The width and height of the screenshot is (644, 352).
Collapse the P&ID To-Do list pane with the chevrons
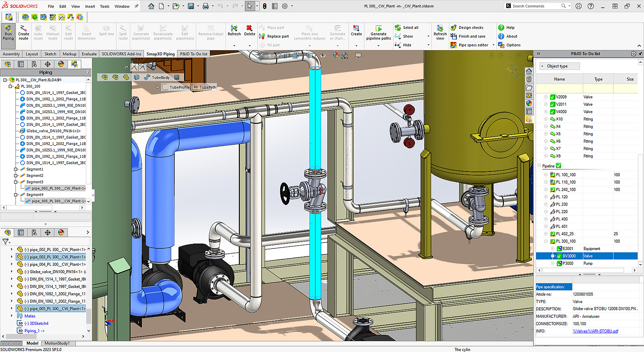(x=539, y=54)
